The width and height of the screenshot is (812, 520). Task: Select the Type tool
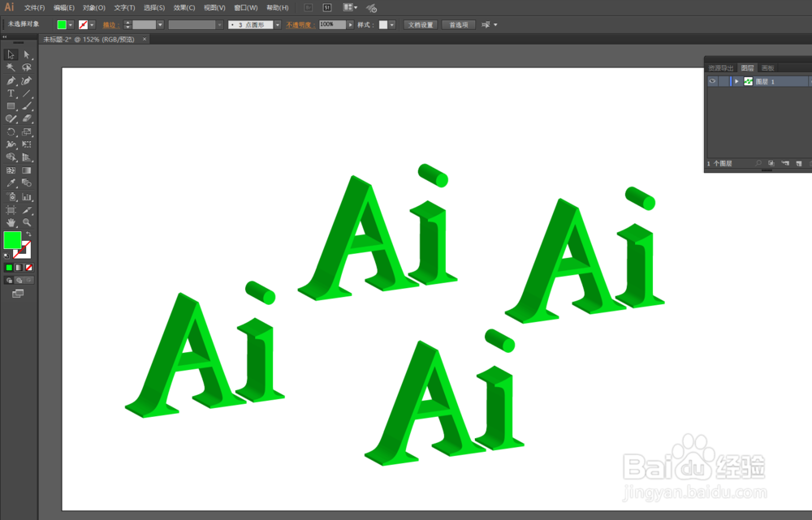(11, 93)
